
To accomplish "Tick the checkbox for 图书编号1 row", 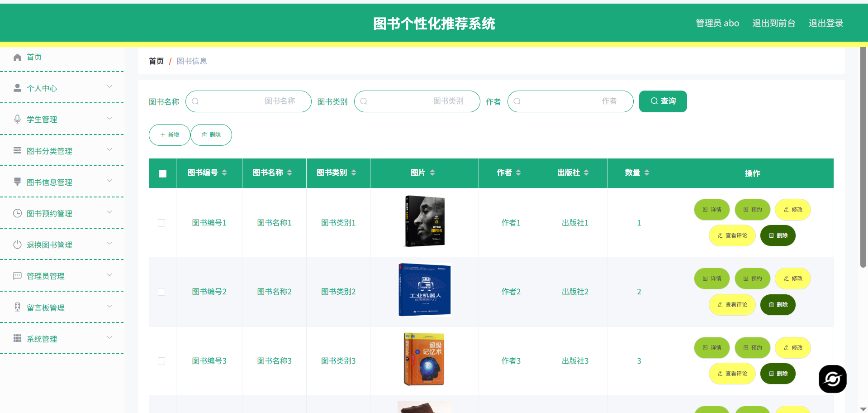I will [x=162, y=223].
